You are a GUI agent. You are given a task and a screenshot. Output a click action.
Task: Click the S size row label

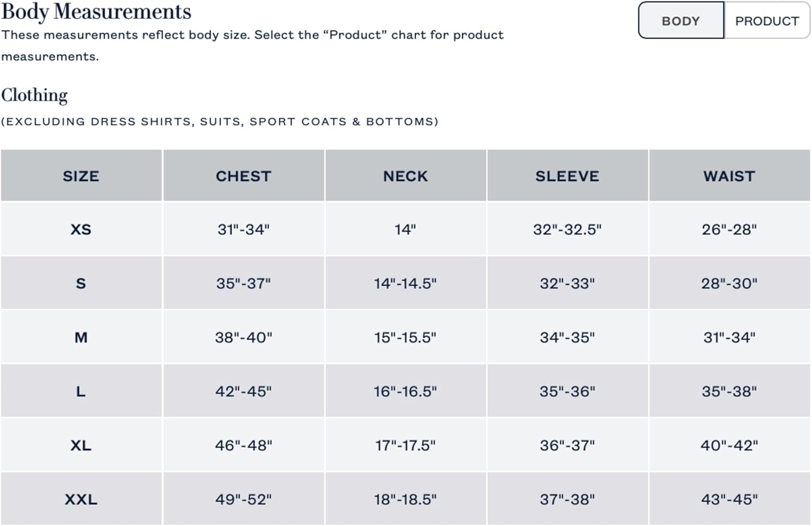tap(81, 282)
